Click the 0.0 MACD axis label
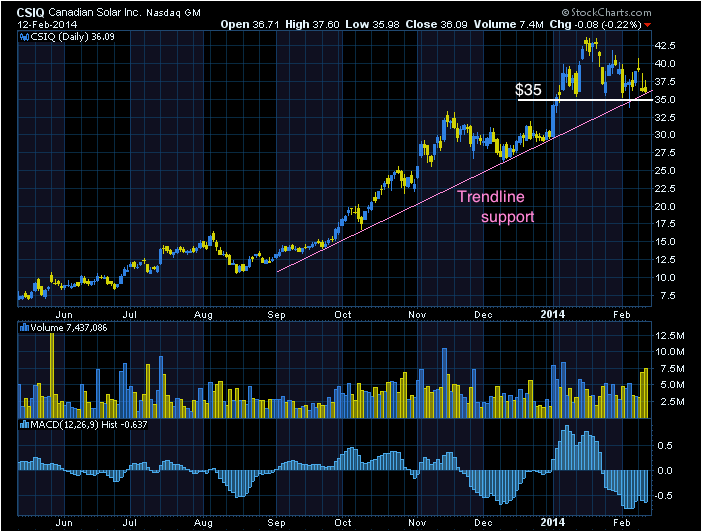 pyautogui.click(x=665, y=471)
